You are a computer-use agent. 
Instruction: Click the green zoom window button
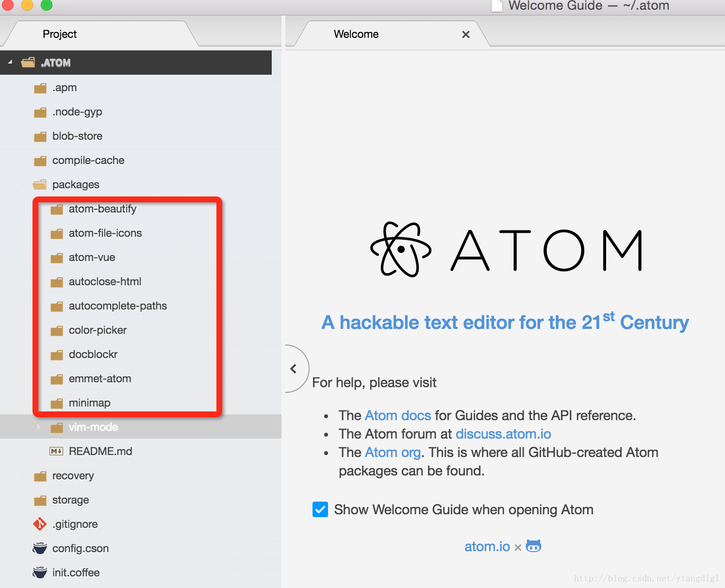(46, 4)
